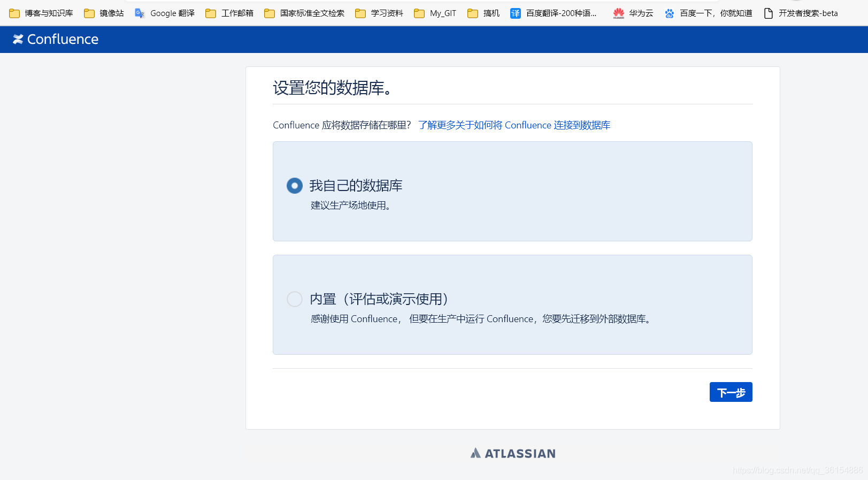The height and width of the screenshot is (480, 868).
Task: Select the 我自己的数据库 radio button
Action: point(295,186)
